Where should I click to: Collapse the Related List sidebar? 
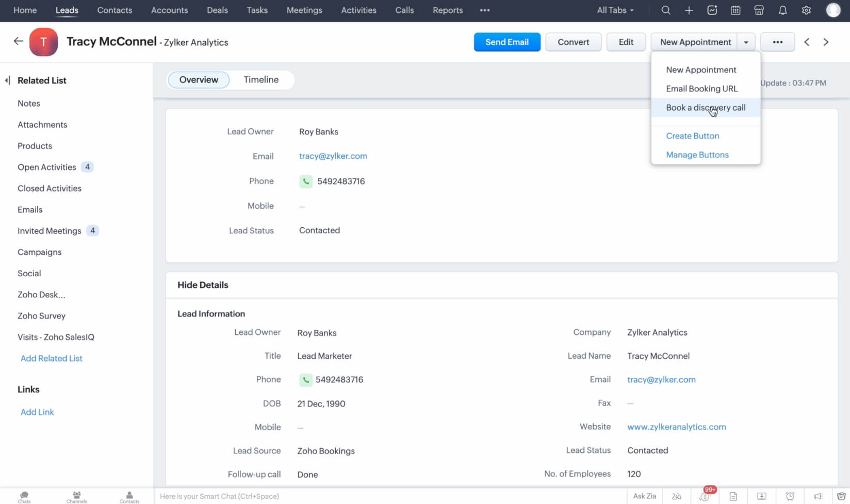click(x=8, y=80)
